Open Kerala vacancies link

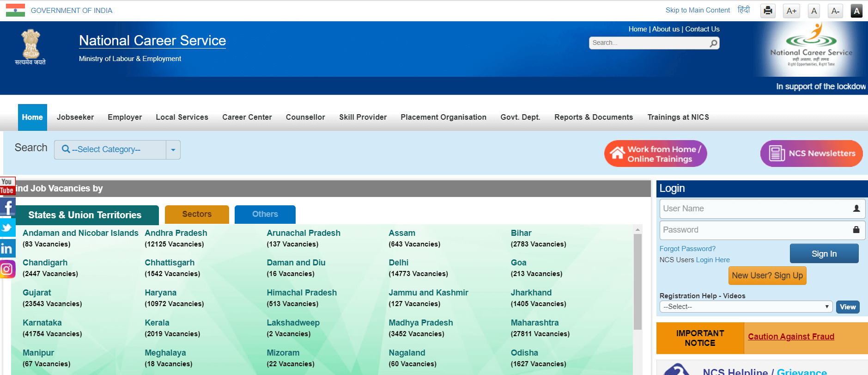(157, 323)
